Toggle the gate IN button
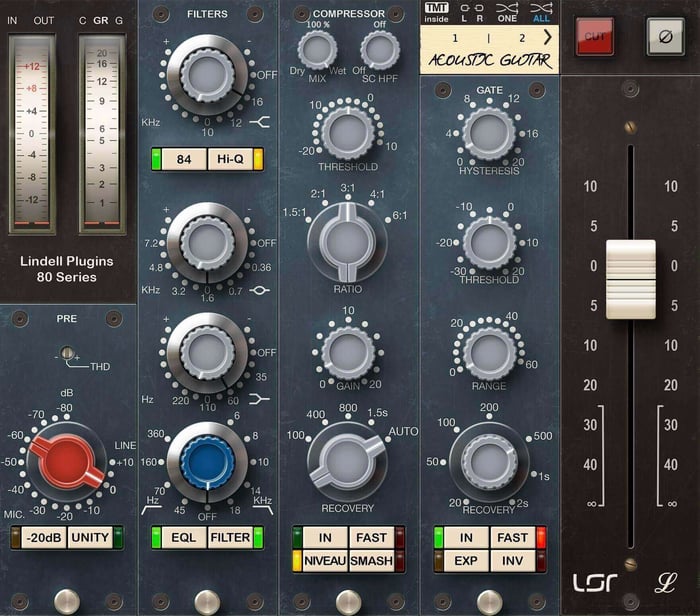The image size is (700, 616). tap(466, 537)
